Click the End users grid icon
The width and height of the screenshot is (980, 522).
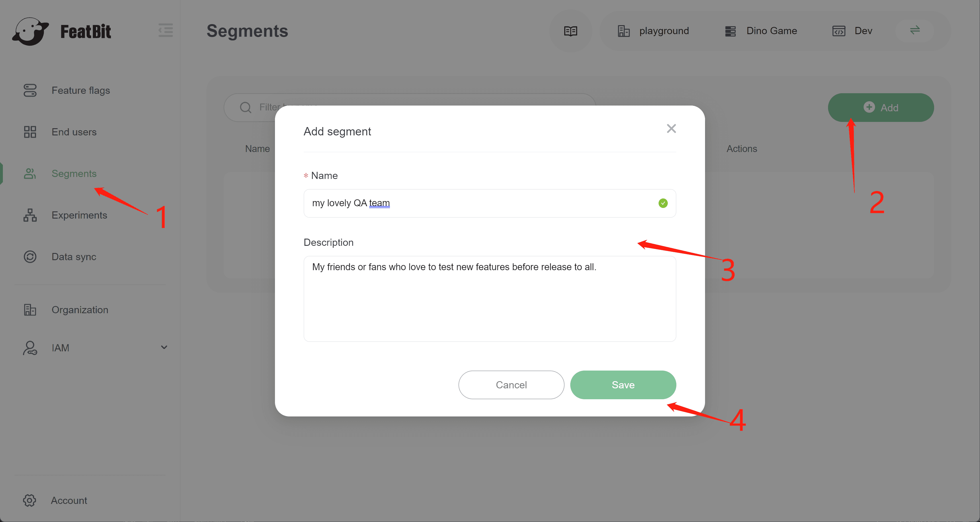pos(30,132)
